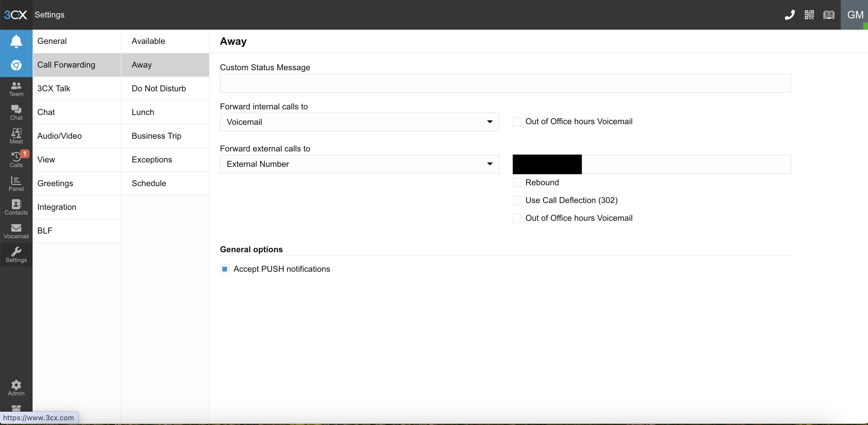Viewport: 868px width, 425px height.
Task: Open the QR code icon
Action: pyautogui.click(x=809, y=15)
